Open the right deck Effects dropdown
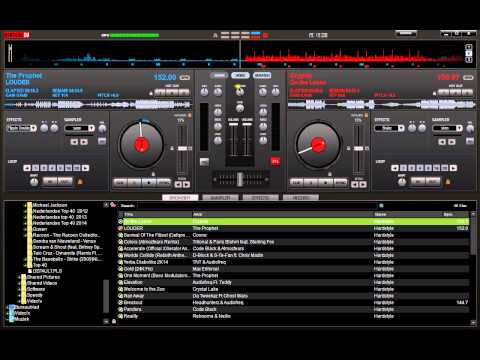Image resolution: width=480 pixels, height=360 pixels. pyautogui.click(x=389, y=128)
